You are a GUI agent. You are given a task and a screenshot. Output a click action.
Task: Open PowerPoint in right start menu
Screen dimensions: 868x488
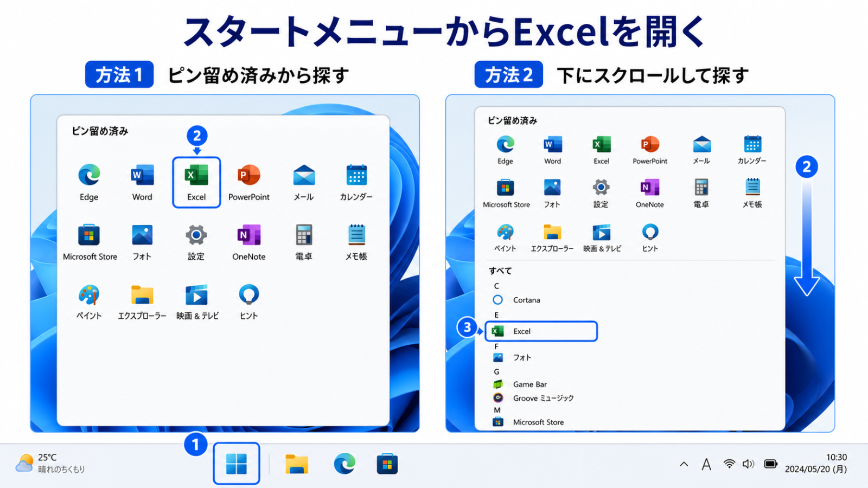(x=650, y=150)
